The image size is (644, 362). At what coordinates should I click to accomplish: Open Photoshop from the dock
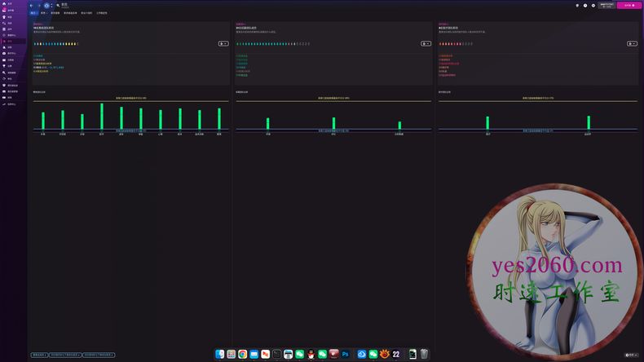(x=346, y=354)
